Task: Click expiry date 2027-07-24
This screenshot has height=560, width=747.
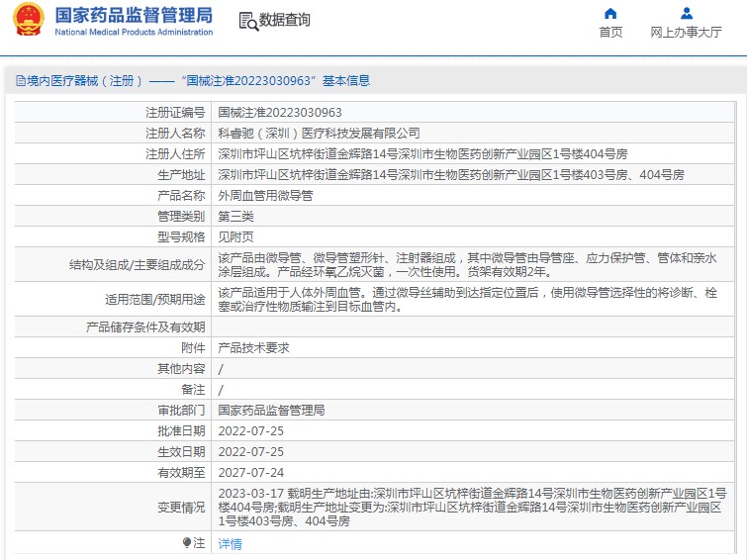Action: pyautogui.click(x=251, y=472)
